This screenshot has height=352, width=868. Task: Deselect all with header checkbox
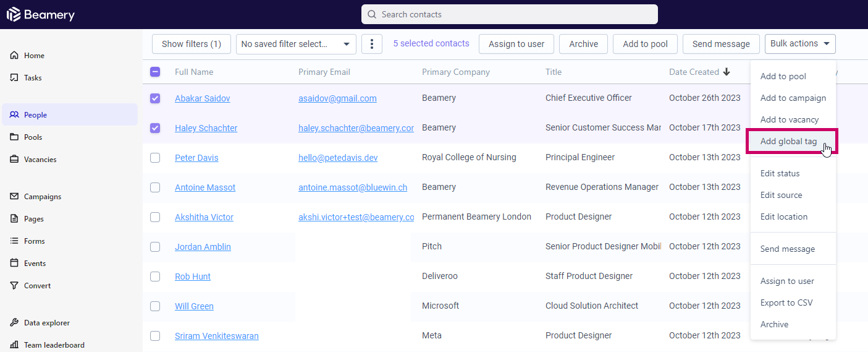tap(155, 72)
